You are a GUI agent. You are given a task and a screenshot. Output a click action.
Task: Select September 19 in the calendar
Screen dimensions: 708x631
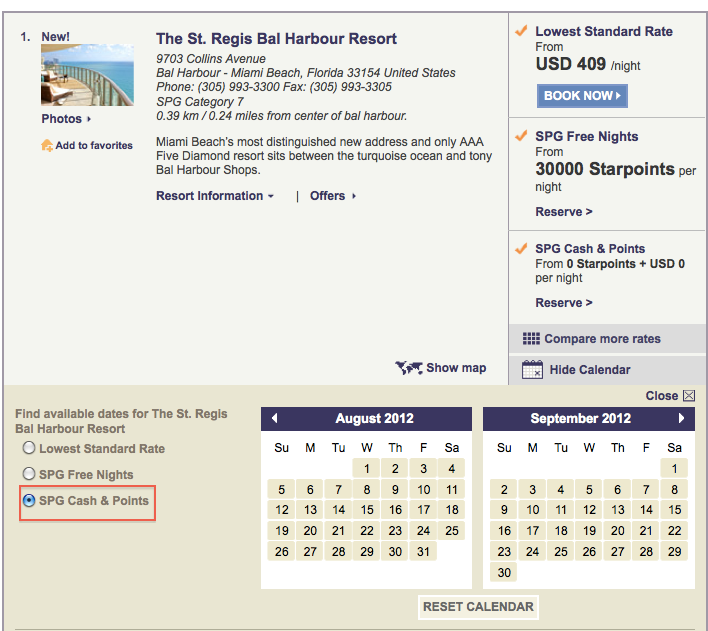(x=589, y=531)
